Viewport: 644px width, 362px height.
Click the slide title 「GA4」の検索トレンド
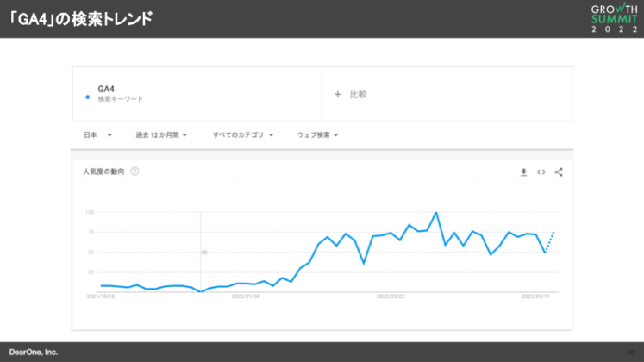click(80, 19)
